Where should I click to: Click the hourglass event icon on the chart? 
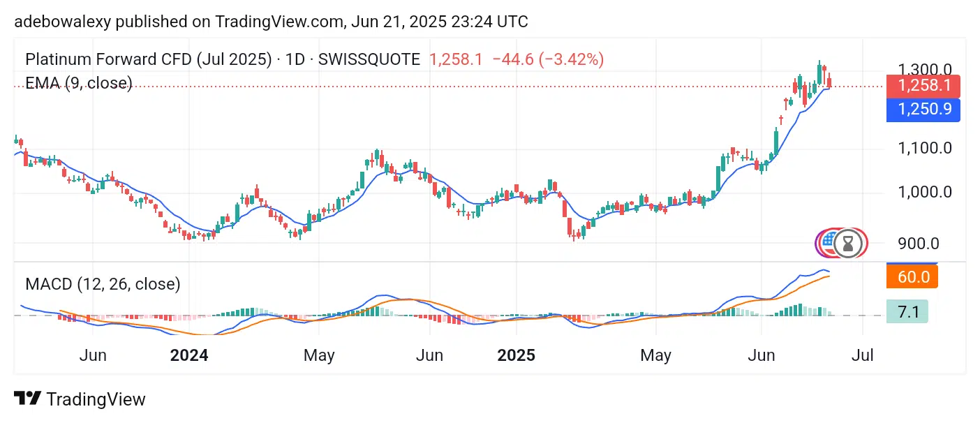coord(849,243)
